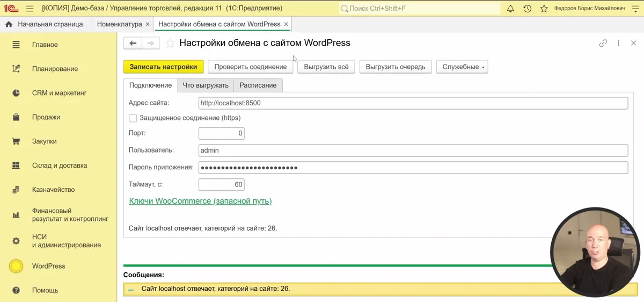Switch to the Что выгружать tab
Viewport: 644px width, 302px height.
(206, 85)
